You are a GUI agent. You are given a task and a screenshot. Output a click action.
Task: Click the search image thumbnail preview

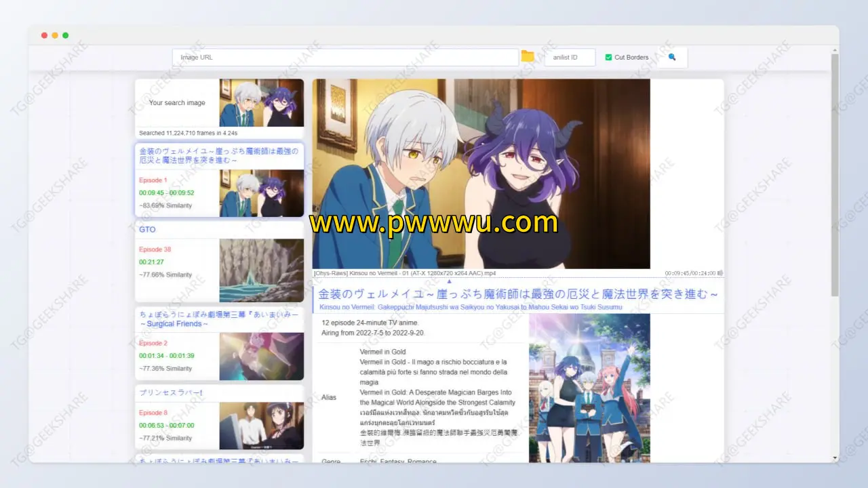tap(261, 103)
